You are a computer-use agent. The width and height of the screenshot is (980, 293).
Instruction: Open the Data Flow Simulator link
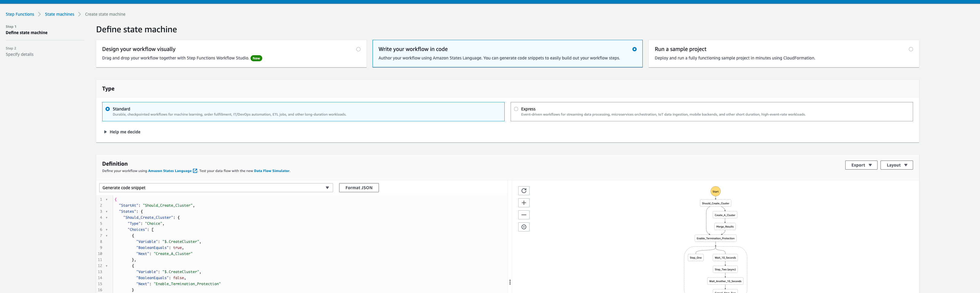click(272, 171)
